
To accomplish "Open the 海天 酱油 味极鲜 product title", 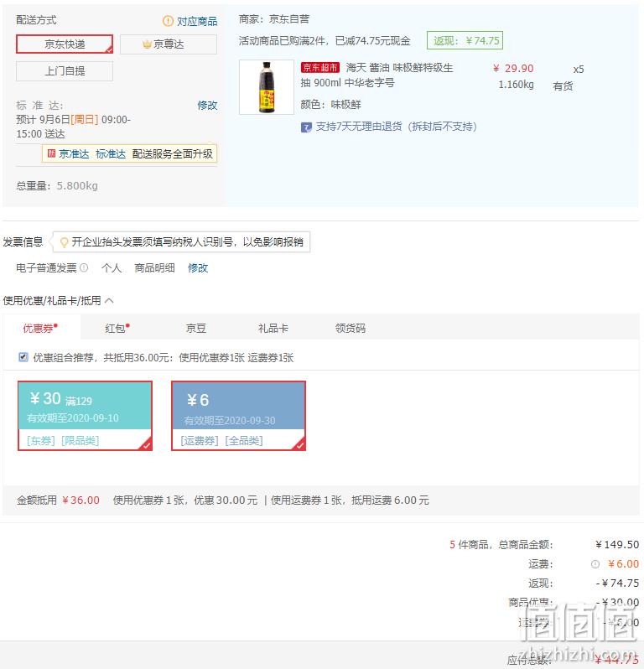I will (x=377, y=75).
